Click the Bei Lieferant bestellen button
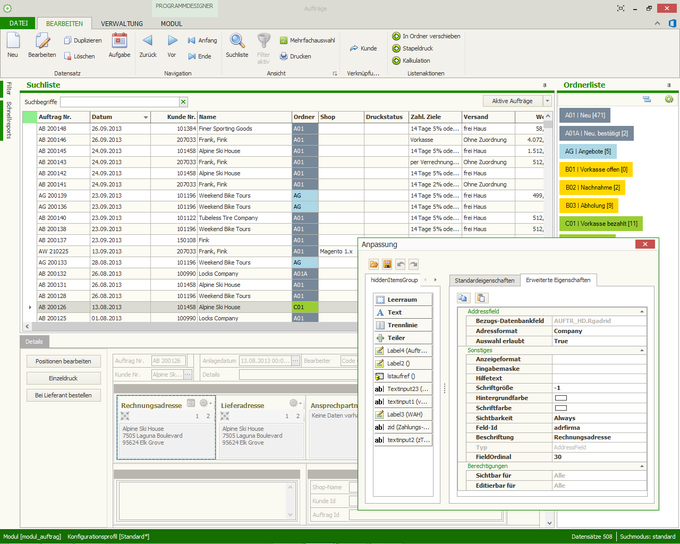Viewport: 680px width, 544px height. tap(63, 395)
